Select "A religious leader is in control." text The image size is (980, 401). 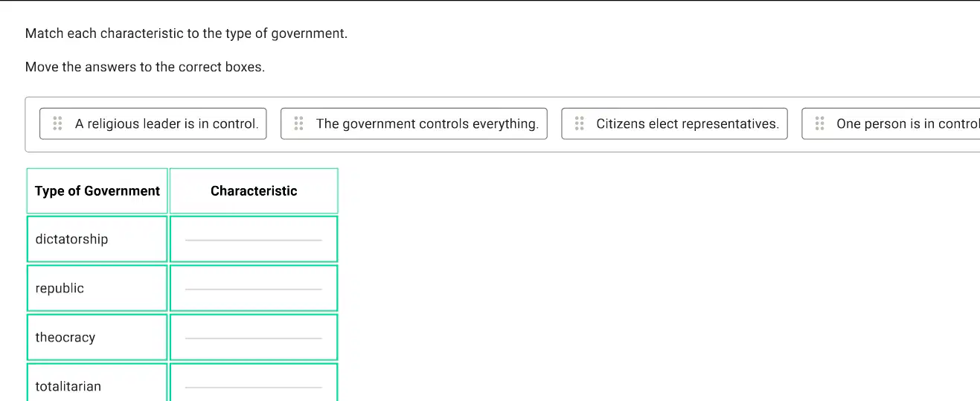[x=167, y=123]
